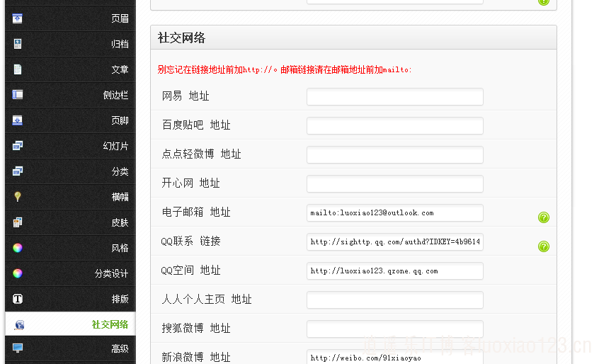The image size is (599, 364).
Task: Click the 横幅 lightbulb icon
Action: 18,197
